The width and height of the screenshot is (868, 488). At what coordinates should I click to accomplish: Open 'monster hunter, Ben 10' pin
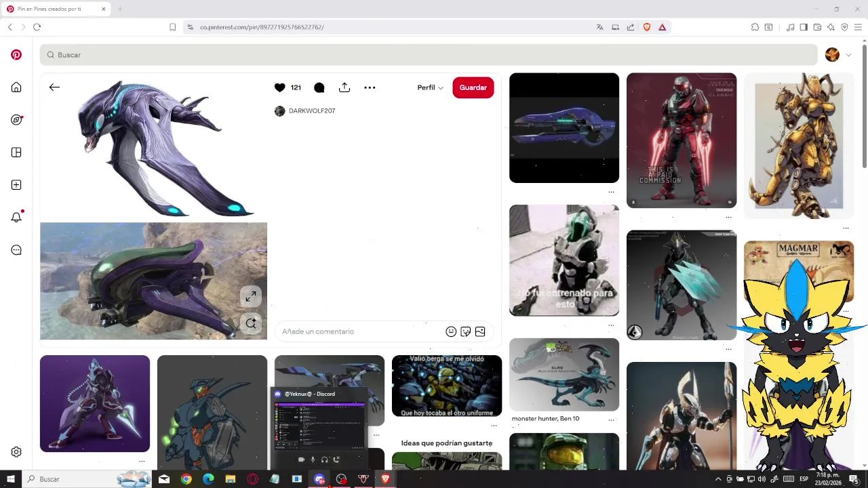[564, 374]
